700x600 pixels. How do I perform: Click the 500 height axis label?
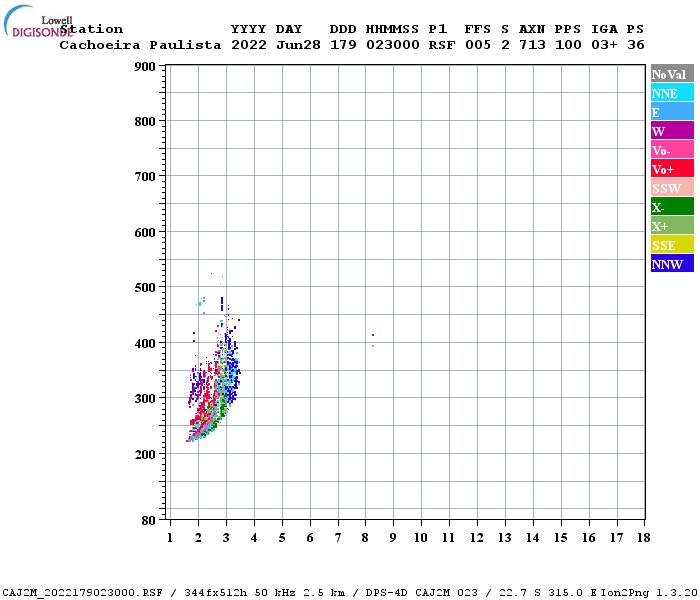tap(145, 288)
